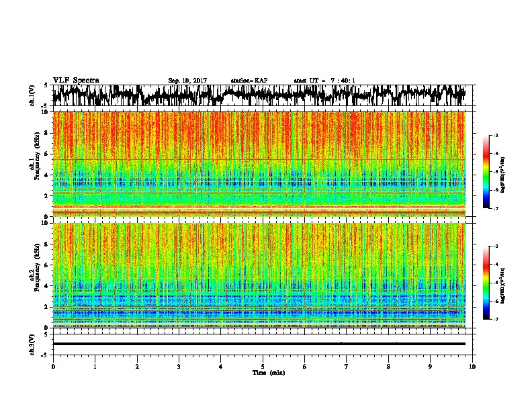The image size is (532, 411).
Task: Click the time axis tick label '3'
Action: click(x=179, y=367)
